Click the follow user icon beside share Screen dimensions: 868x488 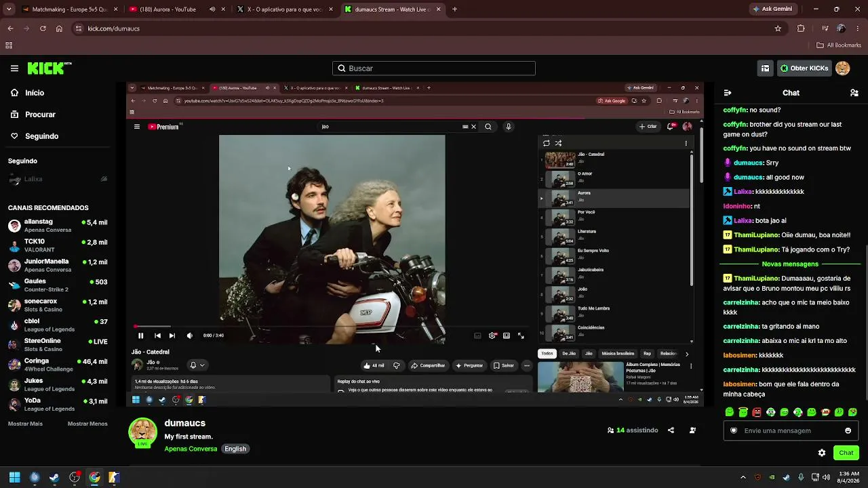point(692,430)
